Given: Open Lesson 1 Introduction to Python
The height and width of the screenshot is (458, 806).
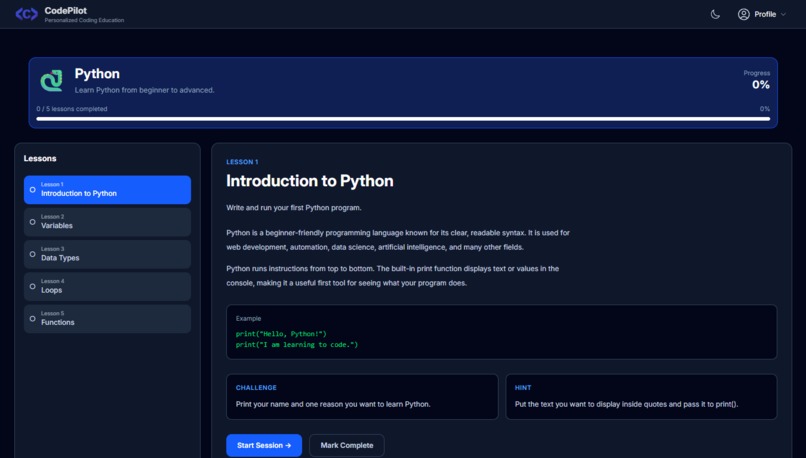Looking at the screenshot, I should (107, 190).
